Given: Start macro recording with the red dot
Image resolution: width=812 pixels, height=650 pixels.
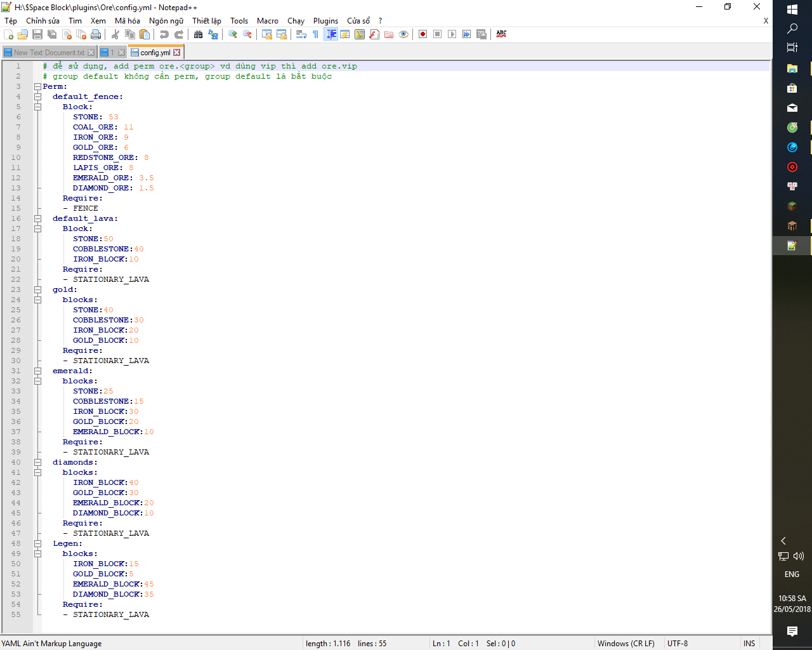Looking at the screenshot, I should click(423, 34).
